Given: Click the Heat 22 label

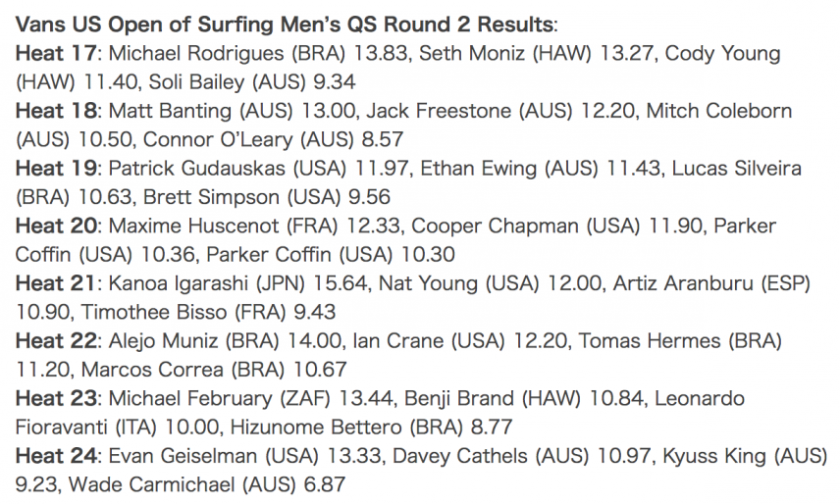Looking at the screenshot, I should pos(56,341).
